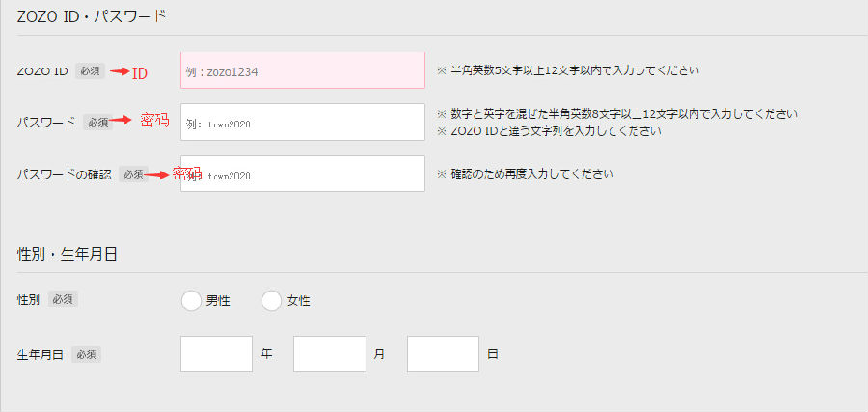The image size is (868, 412).
Task: Click the red arrow on the パスワードの確認 row
Action: click(157, 175)
